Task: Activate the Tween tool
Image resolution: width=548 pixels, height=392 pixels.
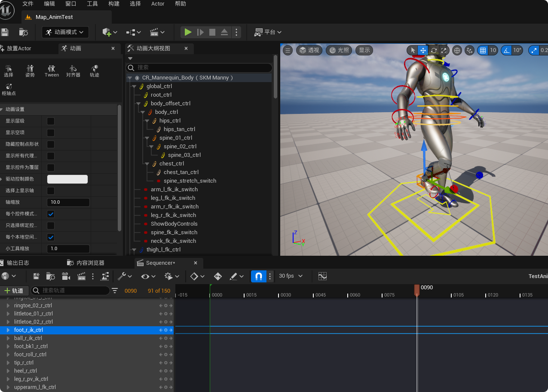Action: point(52,71)
